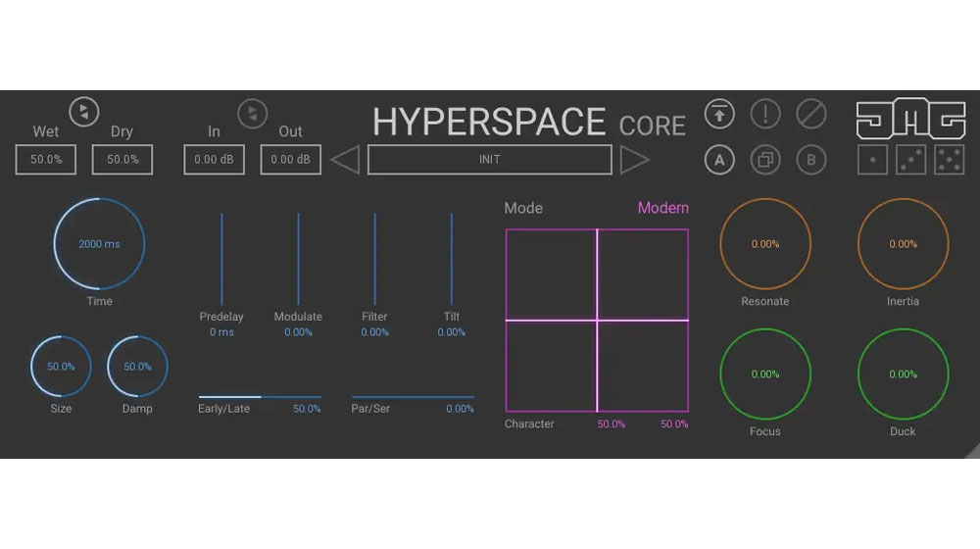980x549 pixels.
Task: Click the resize handle at window corner
Action: tap(972, 452)
